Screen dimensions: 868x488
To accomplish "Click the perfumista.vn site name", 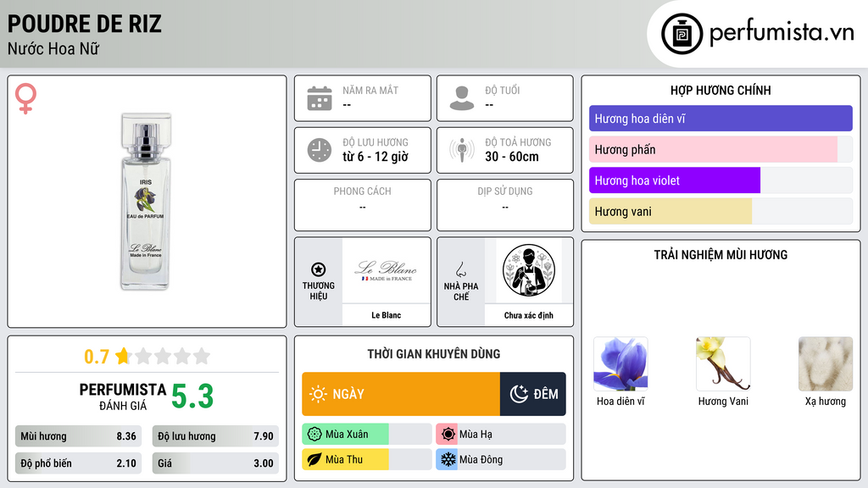I will pos(782,32).
